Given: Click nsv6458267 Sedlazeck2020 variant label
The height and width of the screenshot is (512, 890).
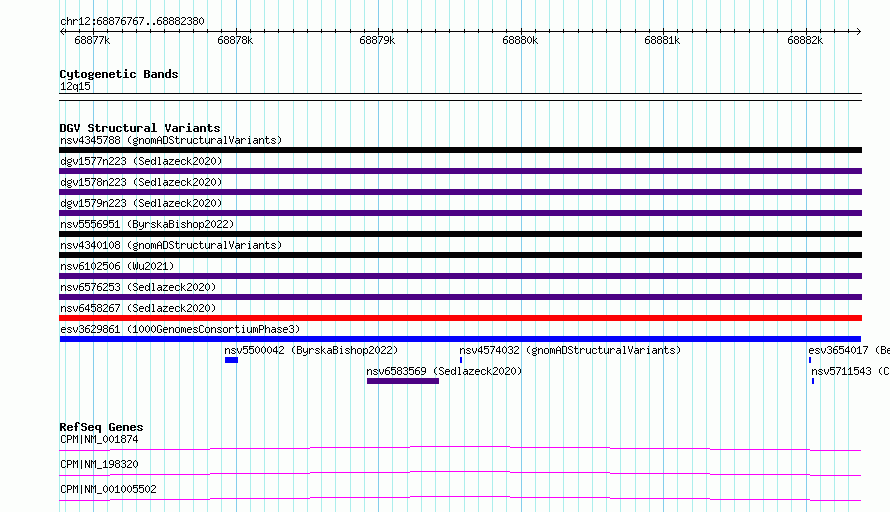Looking at the screenshot, I should click(x=138, y=308).
